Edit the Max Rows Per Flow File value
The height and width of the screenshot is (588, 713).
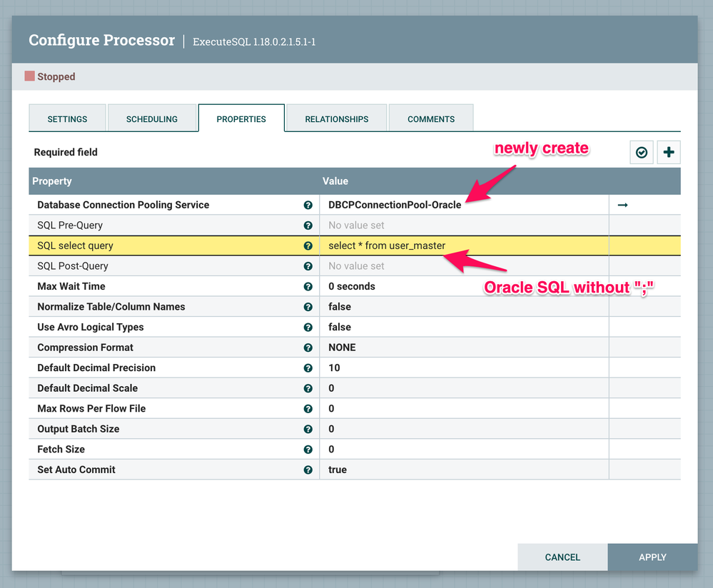coord(464,409)
